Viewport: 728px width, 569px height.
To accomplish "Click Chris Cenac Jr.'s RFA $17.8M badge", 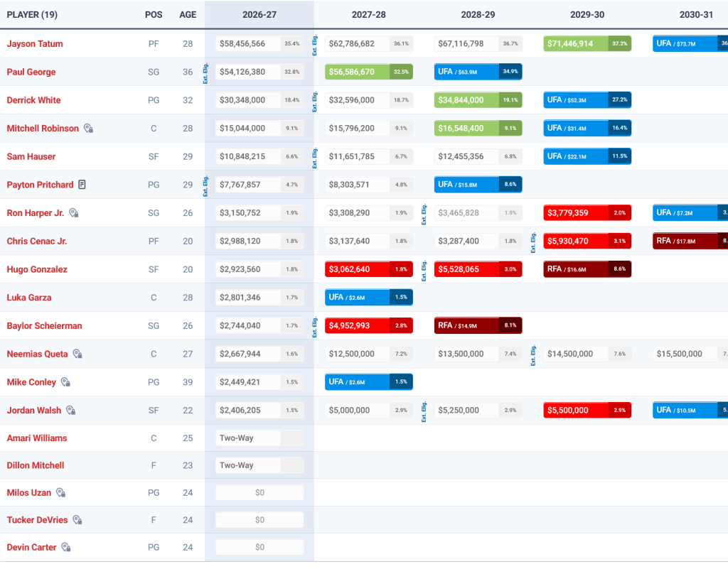I will pyautogui.click(x=690, y=241).
